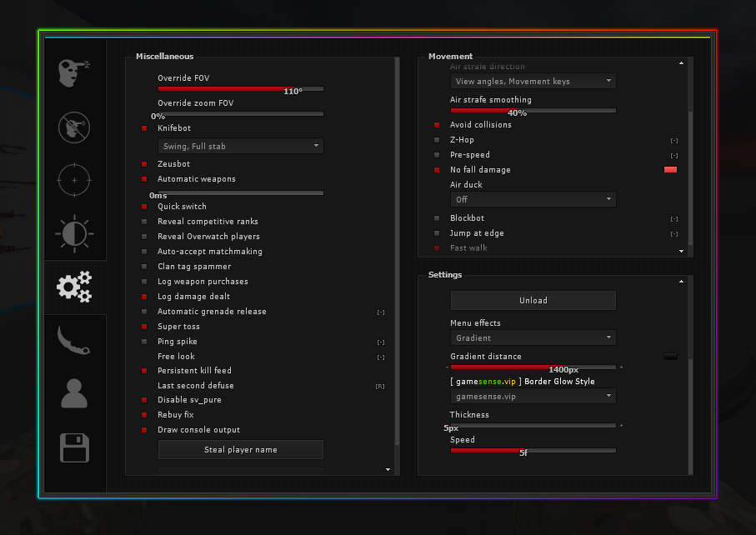Click Last second defuse [R] hotkey
The height and width of the screenshot is (535, 756).
(380, 387)
